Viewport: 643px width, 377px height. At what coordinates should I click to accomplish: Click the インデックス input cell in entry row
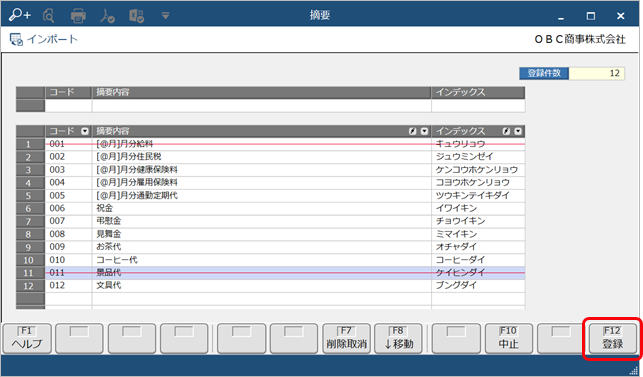tap(478, 106)
